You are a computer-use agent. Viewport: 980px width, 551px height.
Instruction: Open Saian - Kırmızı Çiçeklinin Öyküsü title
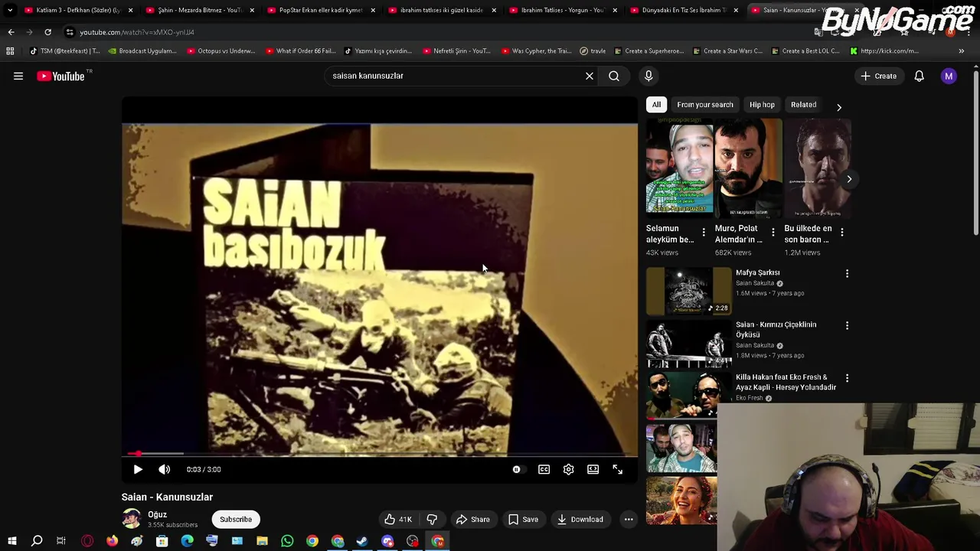point(776,330)
